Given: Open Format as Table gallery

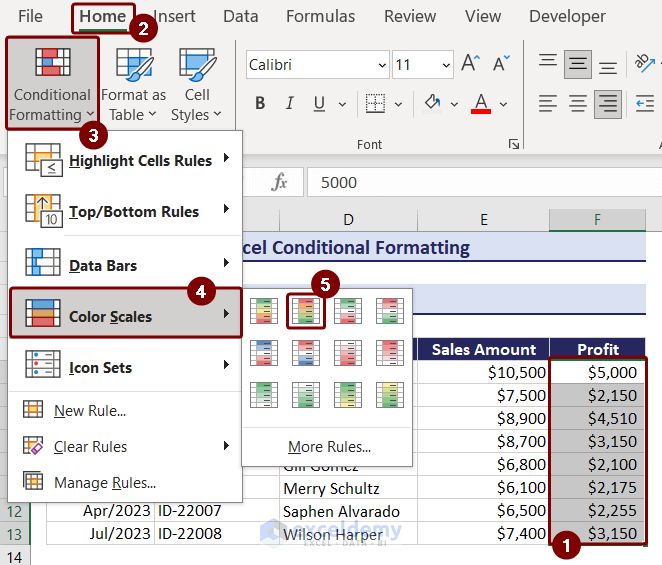Looking at the screenshot, I should (134, 84).
